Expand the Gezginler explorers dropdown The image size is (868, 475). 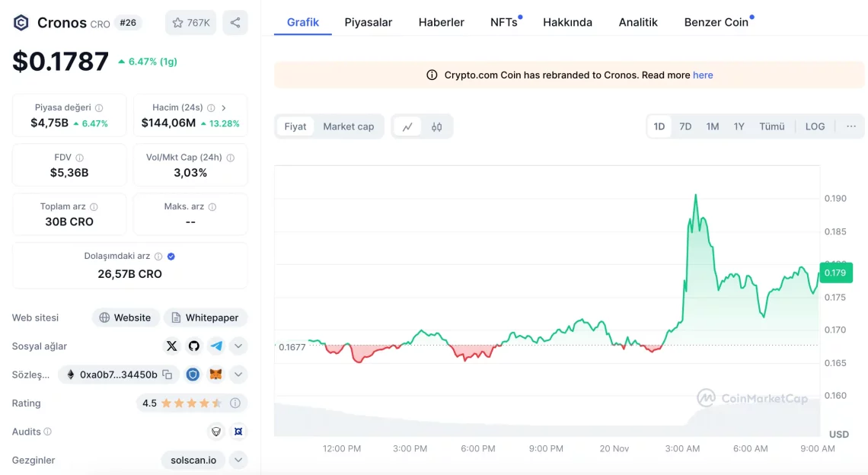point(238,460)
